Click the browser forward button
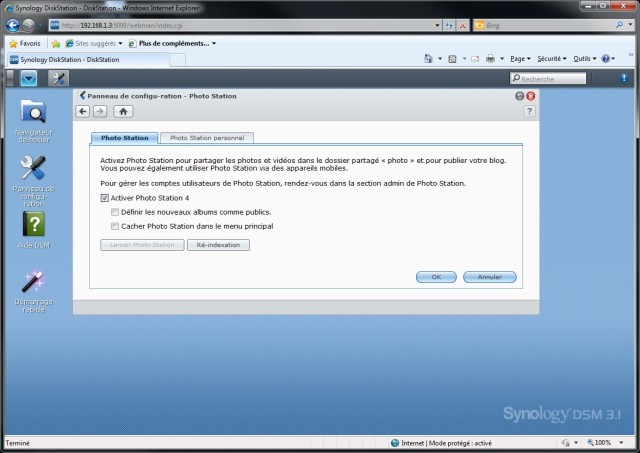The image size is (640, 453). 28,25
